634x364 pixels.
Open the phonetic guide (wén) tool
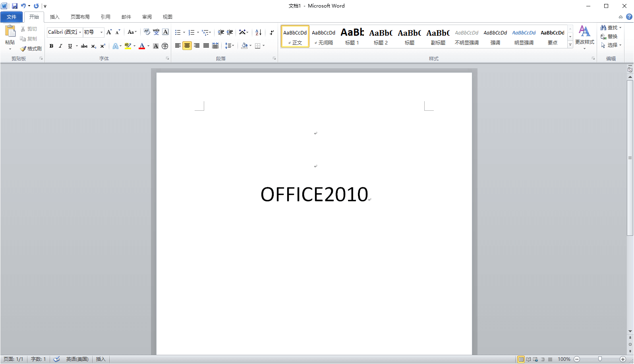point(156,32)
